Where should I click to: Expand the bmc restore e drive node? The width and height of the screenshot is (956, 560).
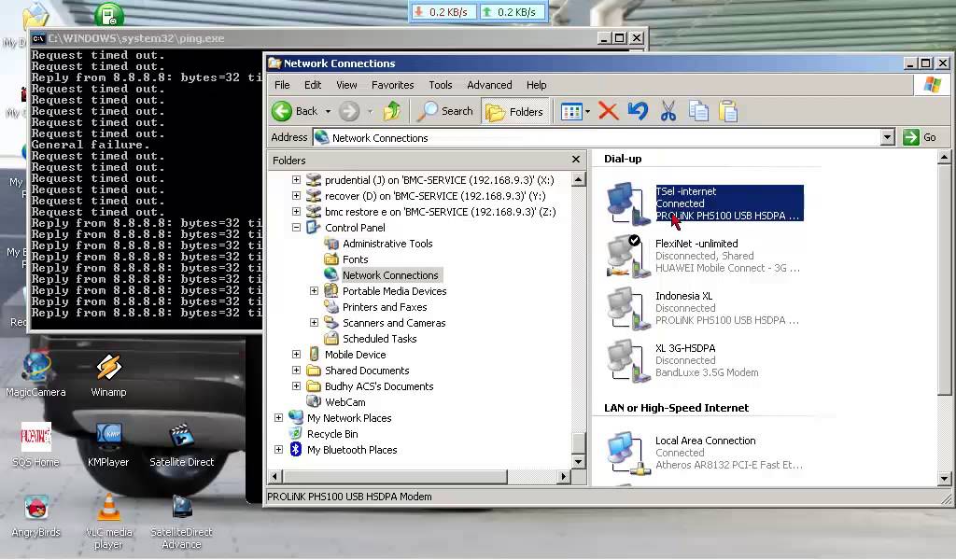click(x=296, y=212)
